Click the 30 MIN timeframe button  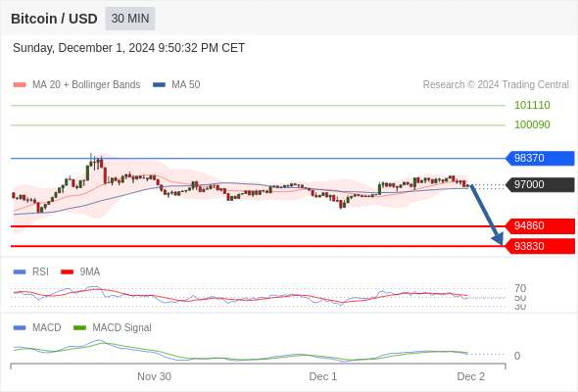coord(130,19)
